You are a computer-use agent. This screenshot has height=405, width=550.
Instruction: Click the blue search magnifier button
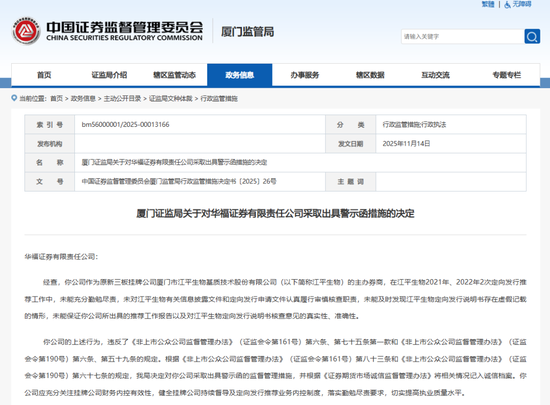pos(532,36)
